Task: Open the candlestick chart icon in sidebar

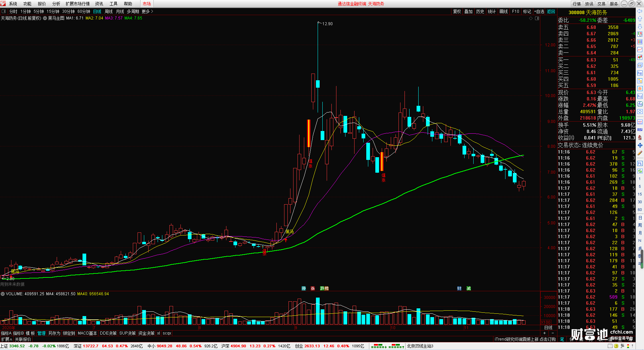Action: click(x=640, y=57)
